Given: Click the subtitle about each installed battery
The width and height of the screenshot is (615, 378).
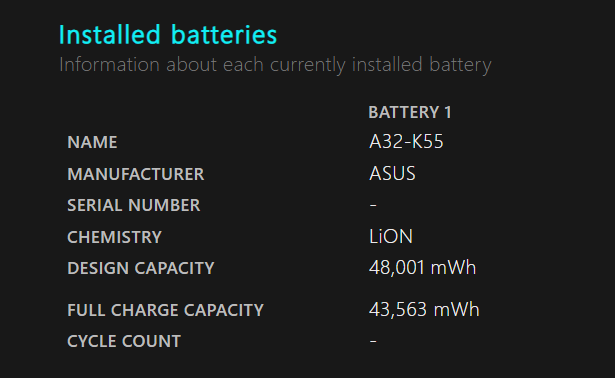Looking at the screenshot, I should click(x=275, y=65).
